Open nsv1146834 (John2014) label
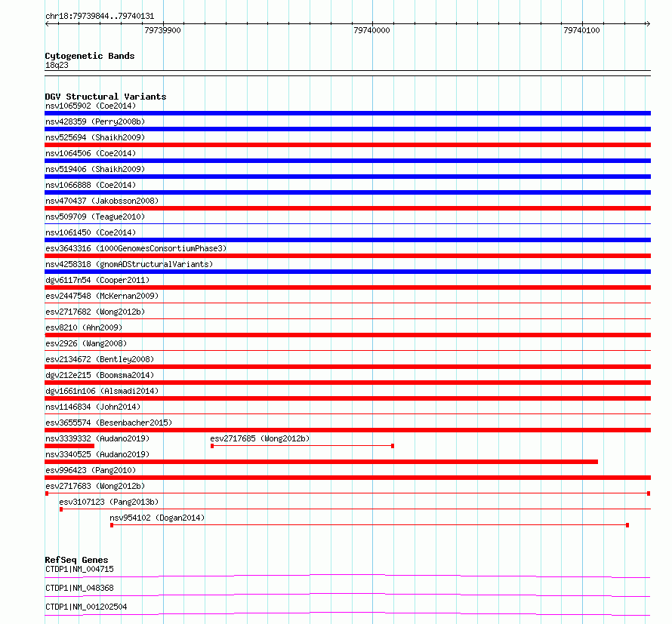This screenshot has width=672, height=624. coord(93,407)
